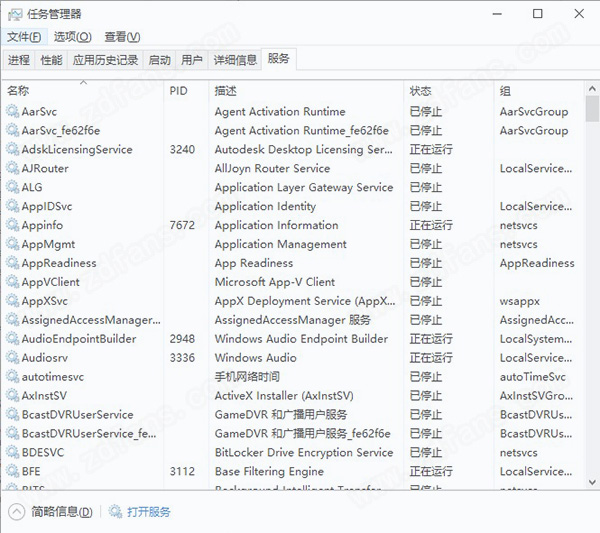The image size is (600, 533).
Task: Select the 服务 tab
Action: [x=279, y=59]
